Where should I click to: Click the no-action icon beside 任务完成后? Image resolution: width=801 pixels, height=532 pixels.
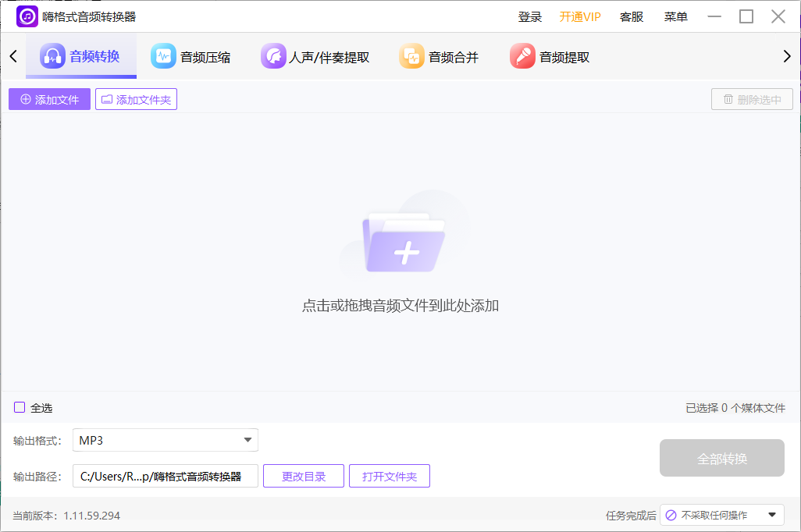[x=671, y=515]
